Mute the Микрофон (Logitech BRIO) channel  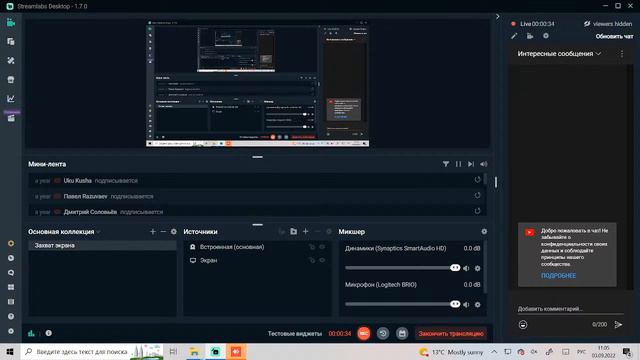click(x=466, y=304)
